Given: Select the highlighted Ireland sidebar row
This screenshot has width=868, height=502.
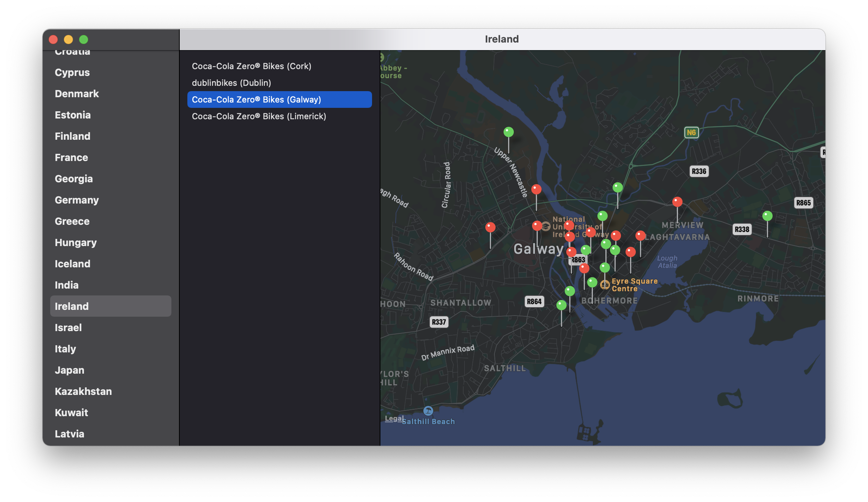Looking at the screenshot, I should coord(111,306).
